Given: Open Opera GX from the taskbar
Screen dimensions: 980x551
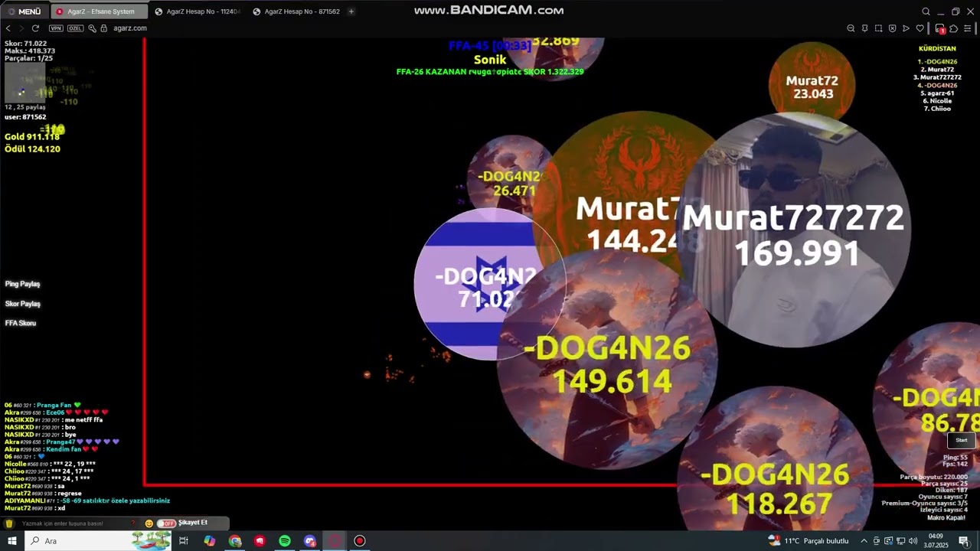Looking at the screenshot, I should 335,541.
